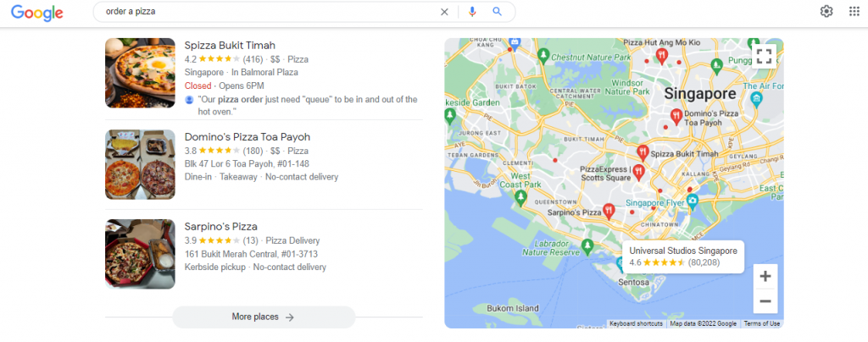Click the Spizza 'pizza order' review snippet
The image size is (868, 342).
coord(307,106)
